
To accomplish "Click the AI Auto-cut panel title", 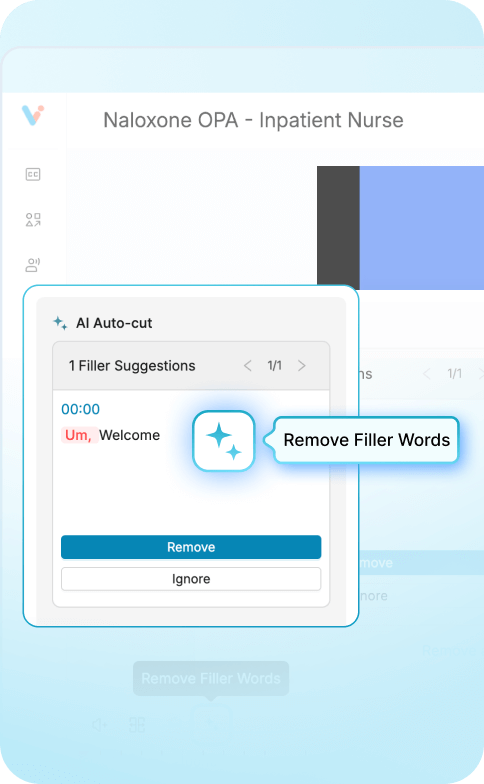I will [114, 323].
